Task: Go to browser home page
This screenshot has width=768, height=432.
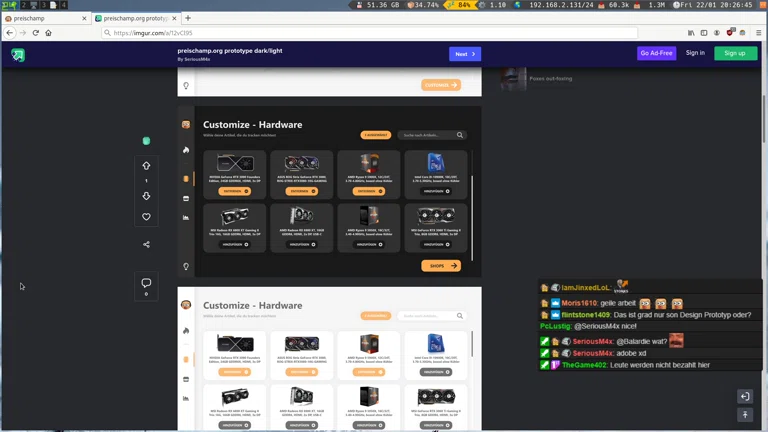Action: click(48, 33)
